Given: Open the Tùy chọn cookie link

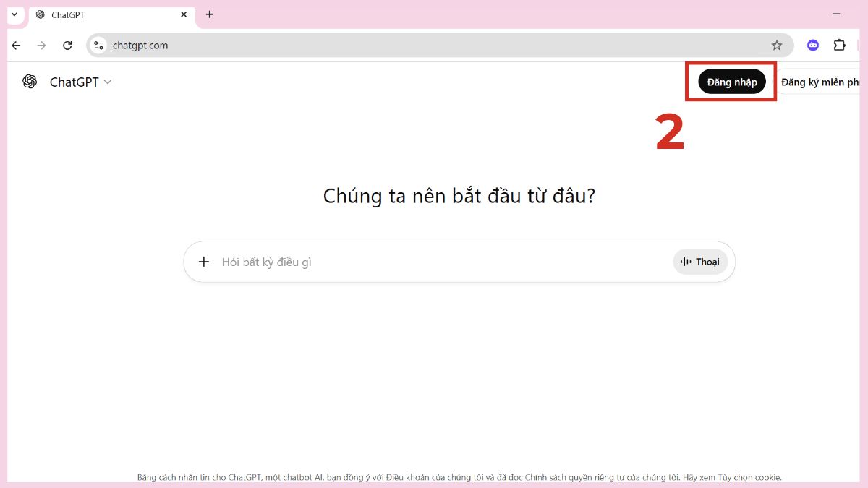Looking at the screenshot, I should [x=749, y=477].
